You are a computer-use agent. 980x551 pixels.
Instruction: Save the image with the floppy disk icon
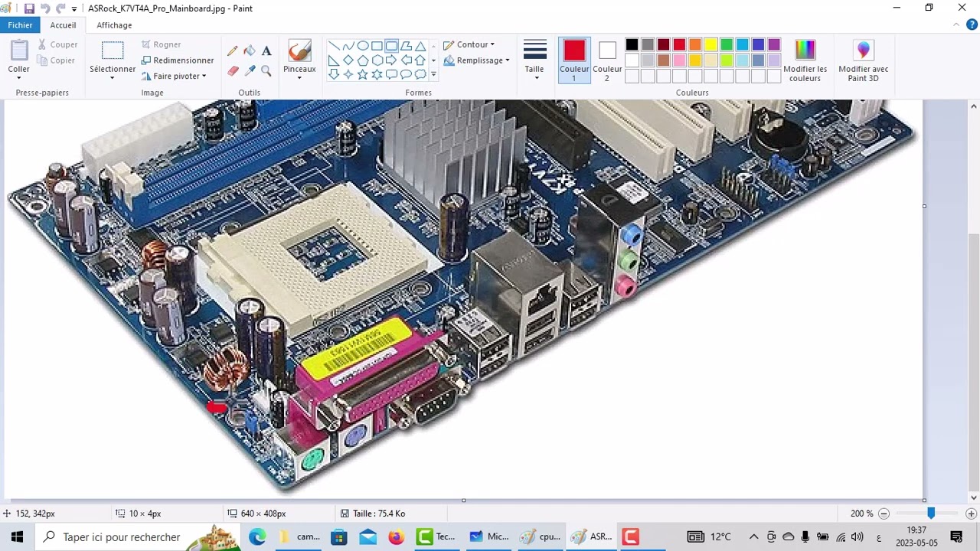pyautogui.click(x=29, y=8)
